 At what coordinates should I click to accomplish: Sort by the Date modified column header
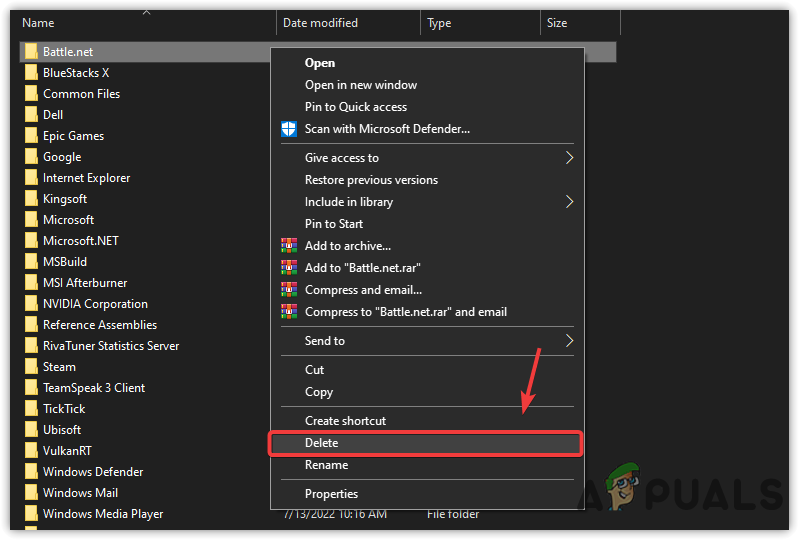pyautogui.click(x=320, y=23)
